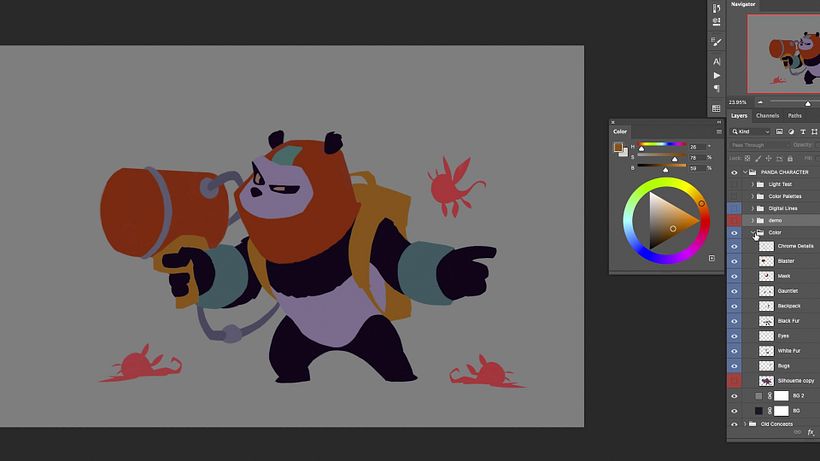This screenshot has width=820, height=461.
Task: Select the Color panel tab
Action: pyautogui.click(x=620, y=132)
